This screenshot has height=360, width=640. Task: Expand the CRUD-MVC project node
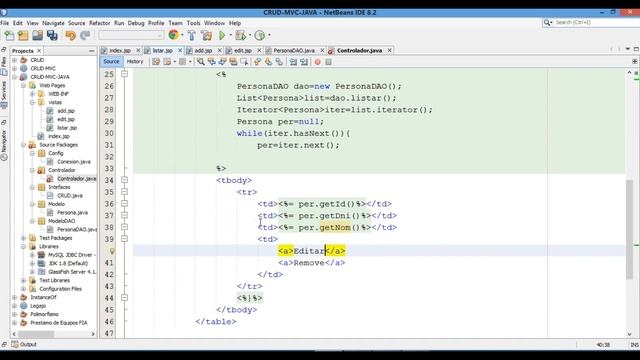(15, 69)
